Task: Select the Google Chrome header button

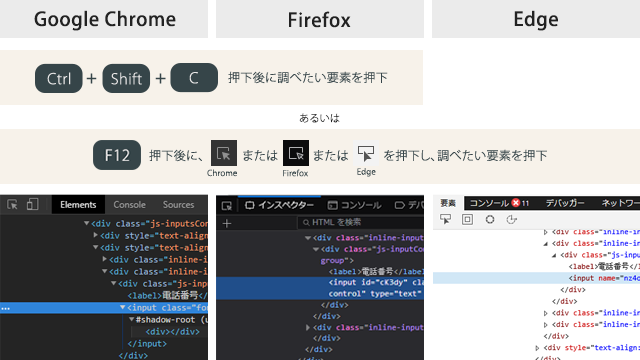Action: (104, 19)
